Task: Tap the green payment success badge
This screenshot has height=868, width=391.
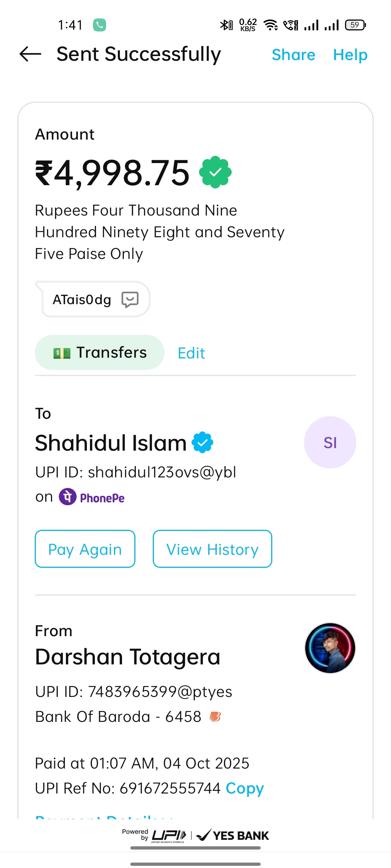Action: (215, 172)
